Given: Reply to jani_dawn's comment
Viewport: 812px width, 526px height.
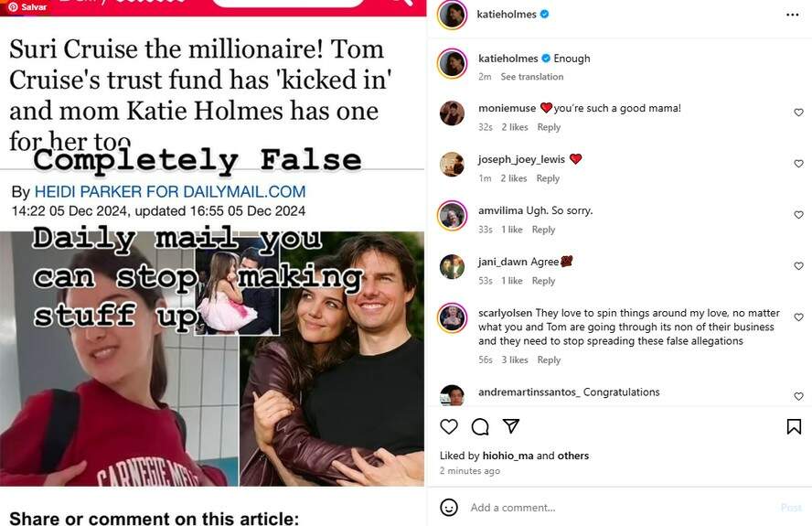Looking at the screenshot, I should coord(543,281).
